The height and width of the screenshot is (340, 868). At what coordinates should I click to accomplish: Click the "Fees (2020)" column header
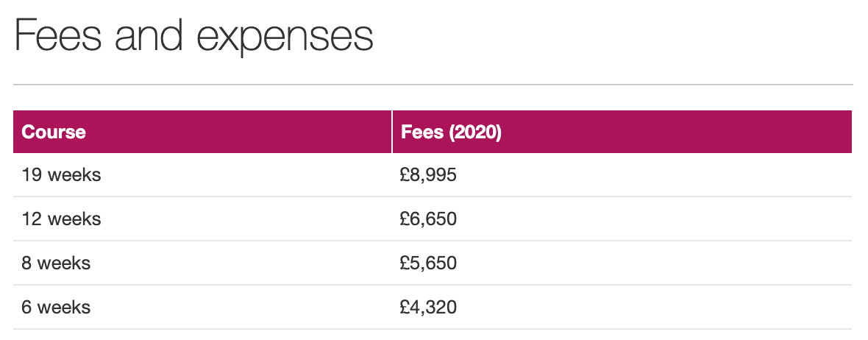point(451,132)
